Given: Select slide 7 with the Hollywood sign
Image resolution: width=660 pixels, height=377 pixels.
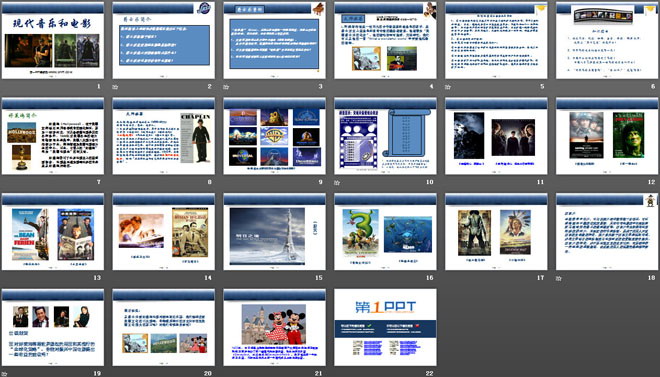Looking at the screenshot, I should 53,136.
